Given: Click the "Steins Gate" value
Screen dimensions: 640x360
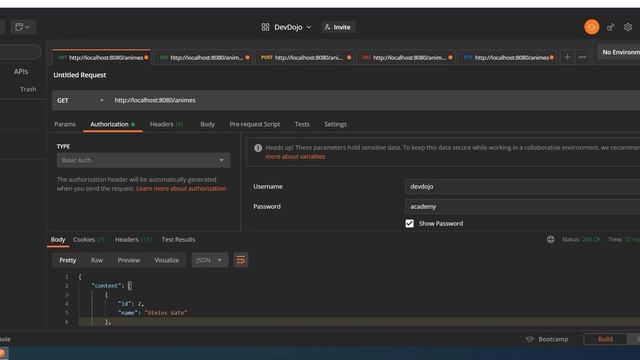Looking at the screenshot, I should tap(166, 313).
